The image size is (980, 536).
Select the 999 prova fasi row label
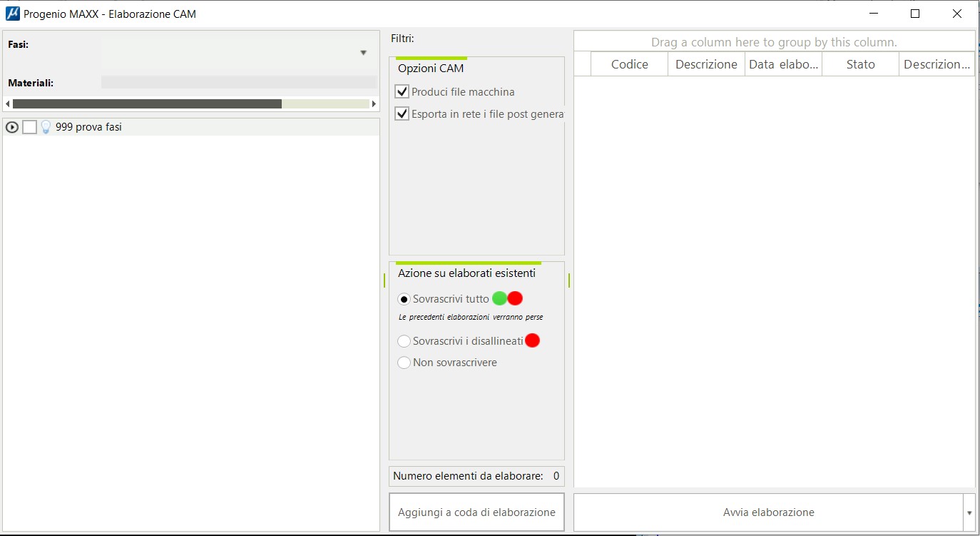click(x=88, y=127)
